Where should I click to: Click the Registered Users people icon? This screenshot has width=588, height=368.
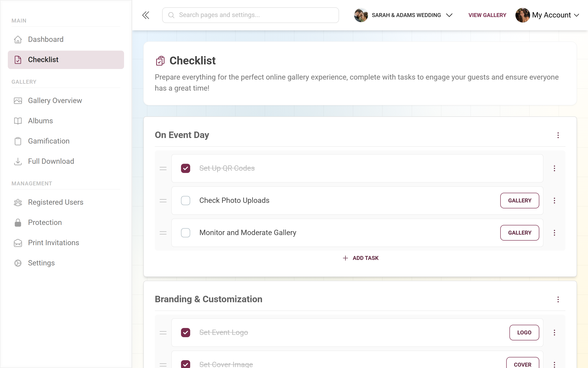(18, 202)
